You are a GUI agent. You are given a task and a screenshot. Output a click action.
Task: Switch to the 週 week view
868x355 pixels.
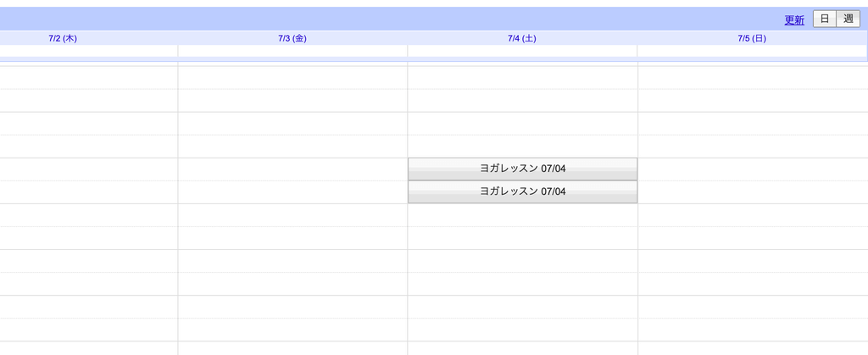(848, 19)
